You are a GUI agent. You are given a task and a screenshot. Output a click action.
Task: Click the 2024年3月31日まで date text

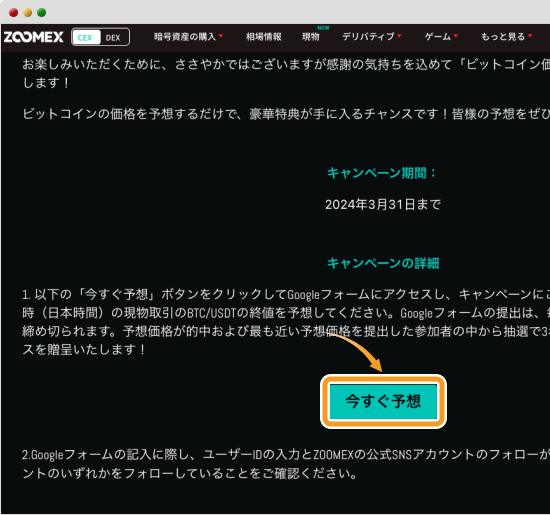point(383,204)
